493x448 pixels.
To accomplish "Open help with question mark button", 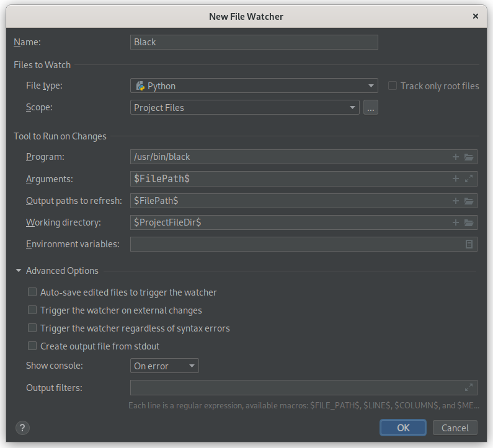I will coord(22,428).
